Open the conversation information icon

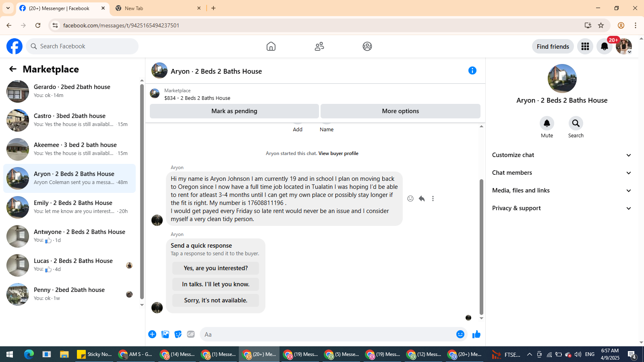(472, 71)
